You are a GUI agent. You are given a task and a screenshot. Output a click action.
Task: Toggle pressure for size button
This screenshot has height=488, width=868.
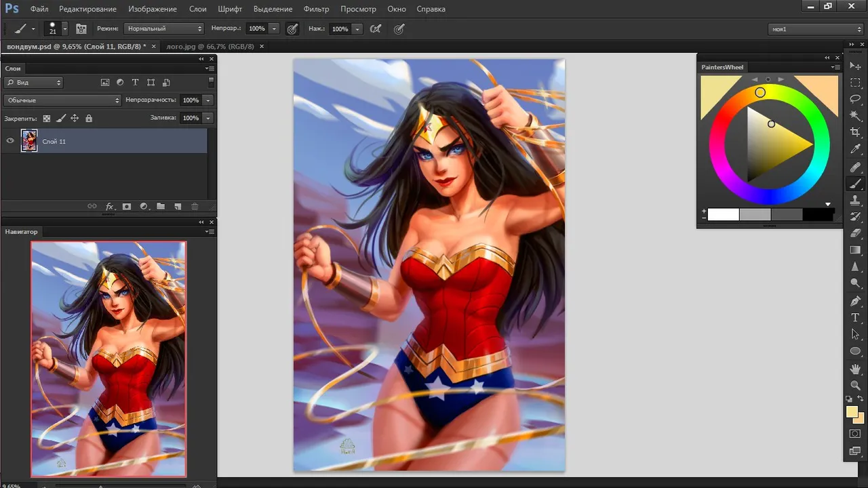coord(399,29)
